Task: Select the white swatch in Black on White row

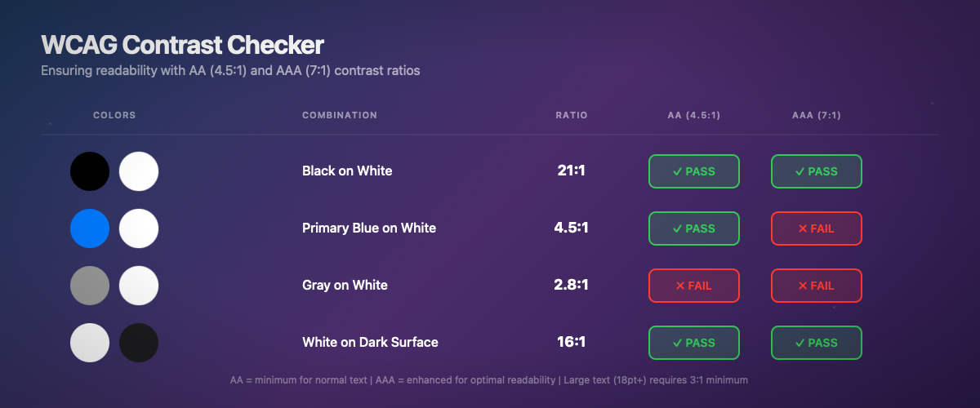Action: [x=139, y=171]
